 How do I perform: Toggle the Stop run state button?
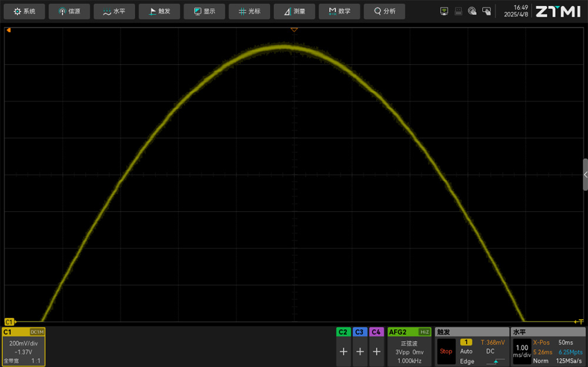click(446, 351)
